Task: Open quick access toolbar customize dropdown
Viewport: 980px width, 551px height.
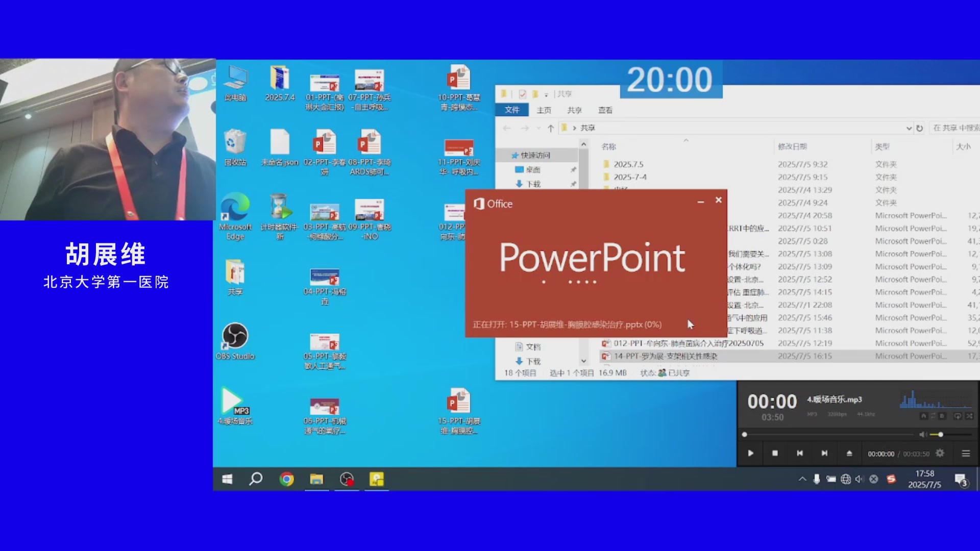Action: [x=546, y=94]
